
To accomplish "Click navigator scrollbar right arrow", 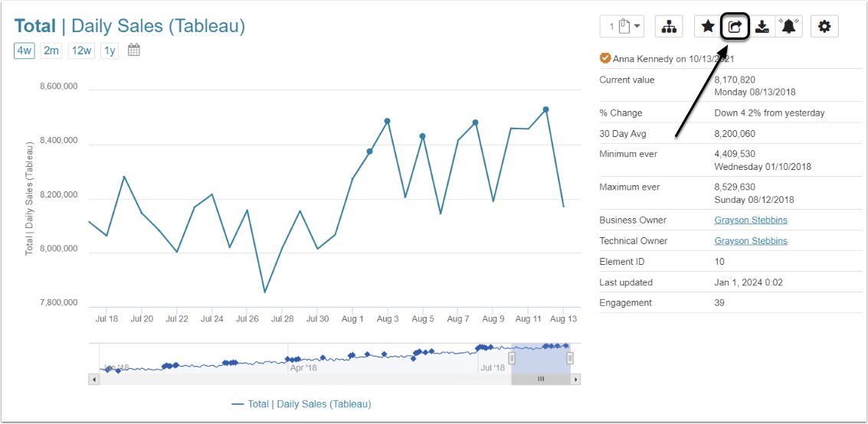I will point(576,379).
